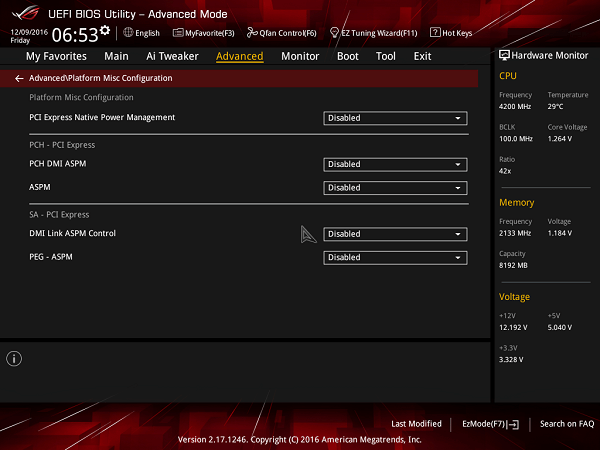600x450 pixels.
Task: Open Last Modified settings log
Action: (416, 424)
